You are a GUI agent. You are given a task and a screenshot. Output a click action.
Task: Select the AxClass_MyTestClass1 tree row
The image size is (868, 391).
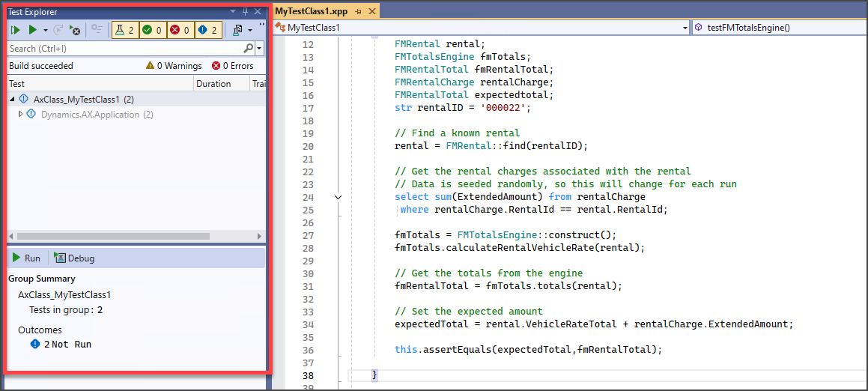136,100
